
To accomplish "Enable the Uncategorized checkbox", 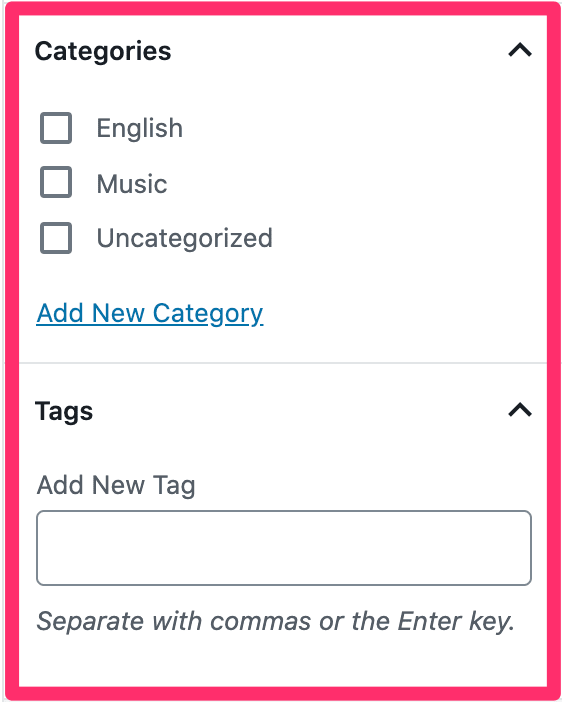I will coord(56,238).
